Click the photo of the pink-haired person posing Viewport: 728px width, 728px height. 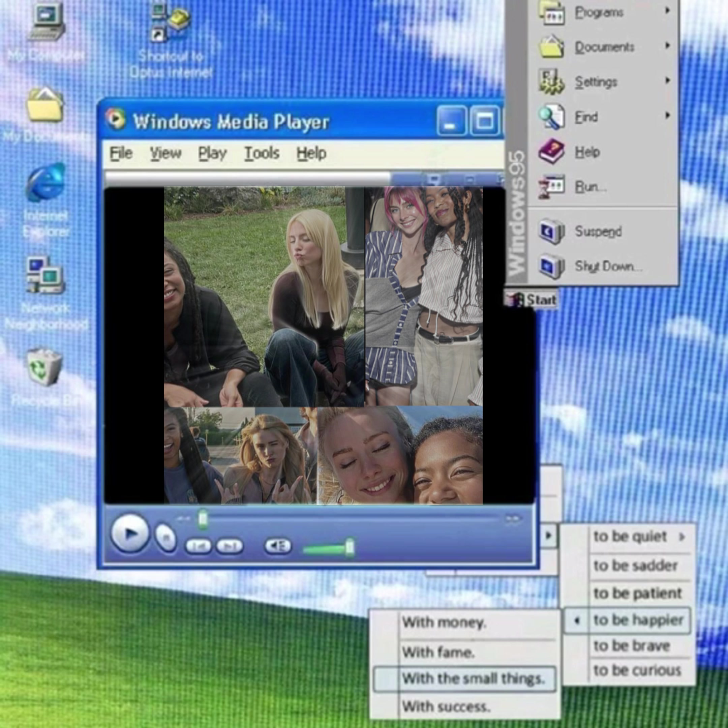[424, 297]
